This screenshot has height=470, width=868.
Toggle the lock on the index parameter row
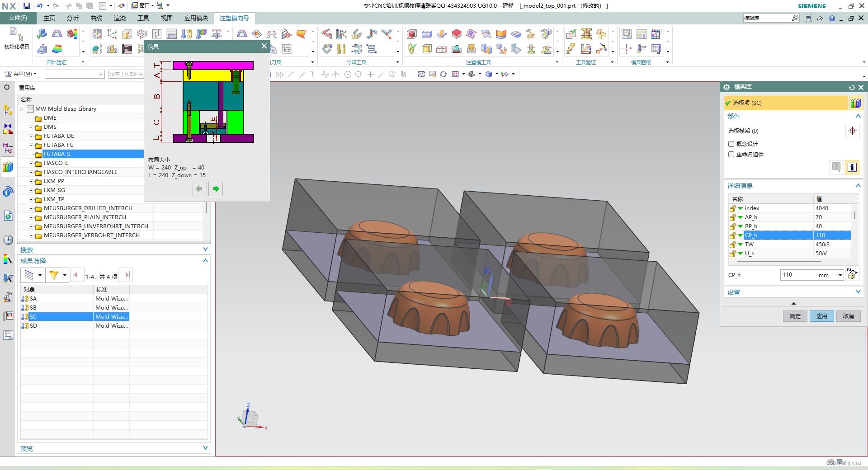(732, 208)
